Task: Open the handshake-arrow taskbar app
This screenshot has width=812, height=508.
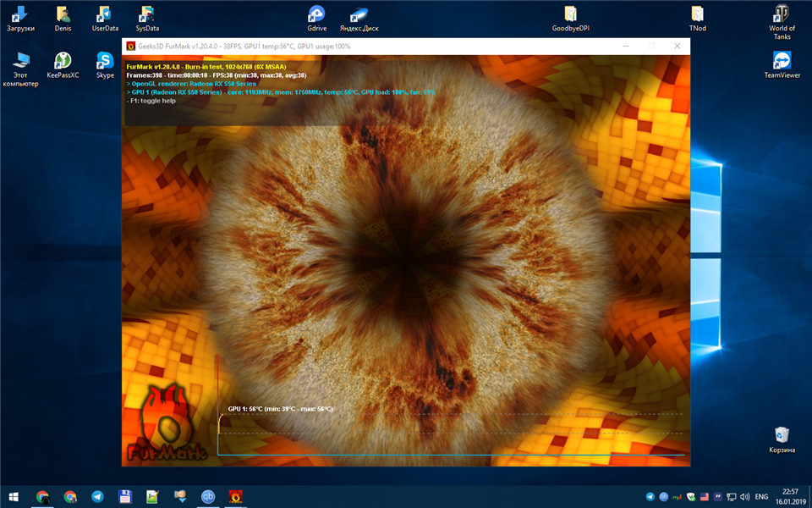Action: click(179, 497)
